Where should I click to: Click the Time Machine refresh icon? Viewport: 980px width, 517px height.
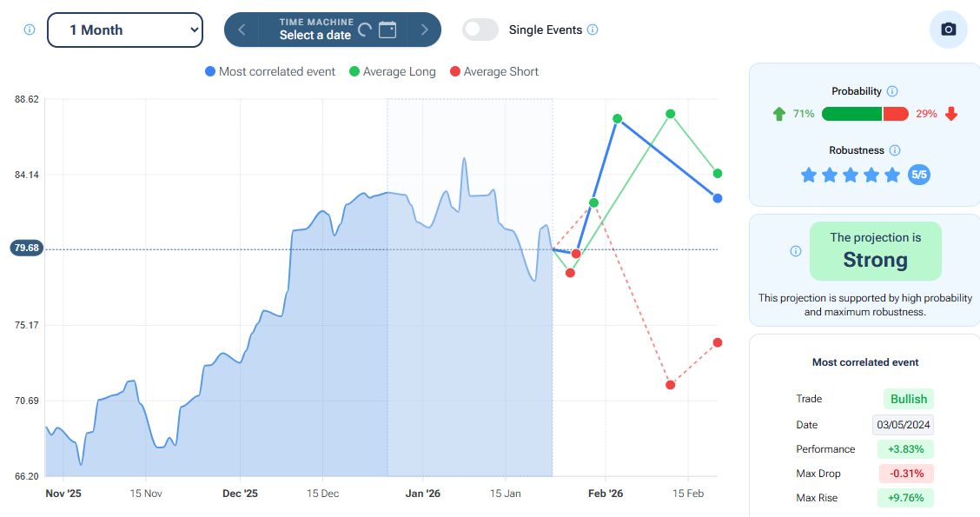tap(365, 30)
